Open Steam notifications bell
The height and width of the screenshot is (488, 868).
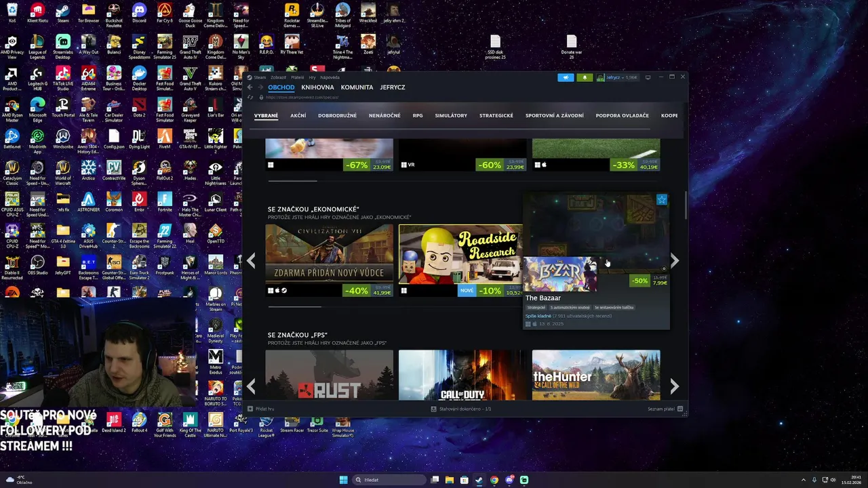pyautogui.click(x=585, y=77)
